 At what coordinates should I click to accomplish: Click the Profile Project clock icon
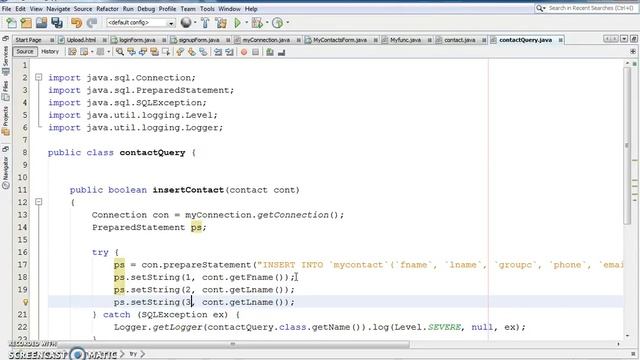pos(278,23)
